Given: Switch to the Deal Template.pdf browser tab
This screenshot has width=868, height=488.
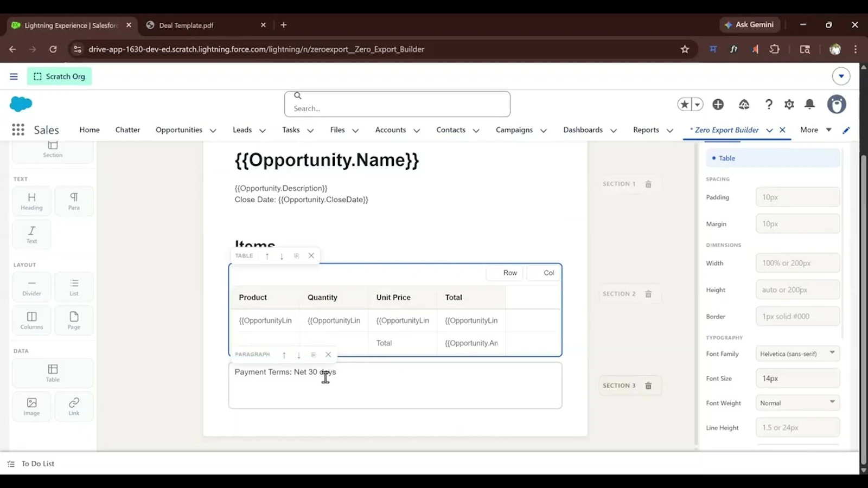Looking at the screenshot, I should click(205, 25).
